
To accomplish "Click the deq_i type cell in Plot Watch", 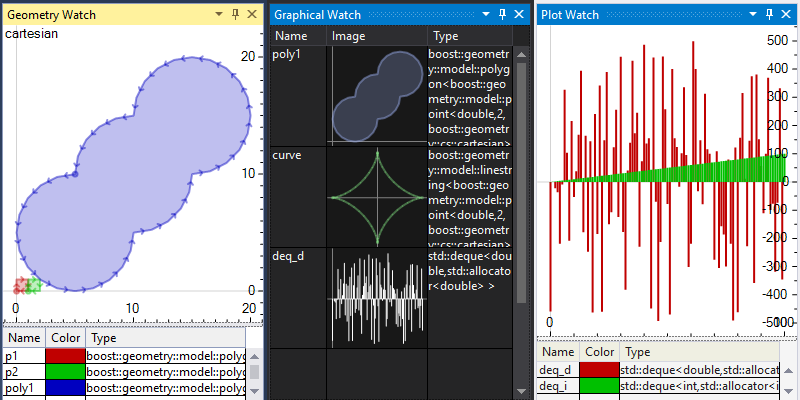I will click(x=699, y=385).
